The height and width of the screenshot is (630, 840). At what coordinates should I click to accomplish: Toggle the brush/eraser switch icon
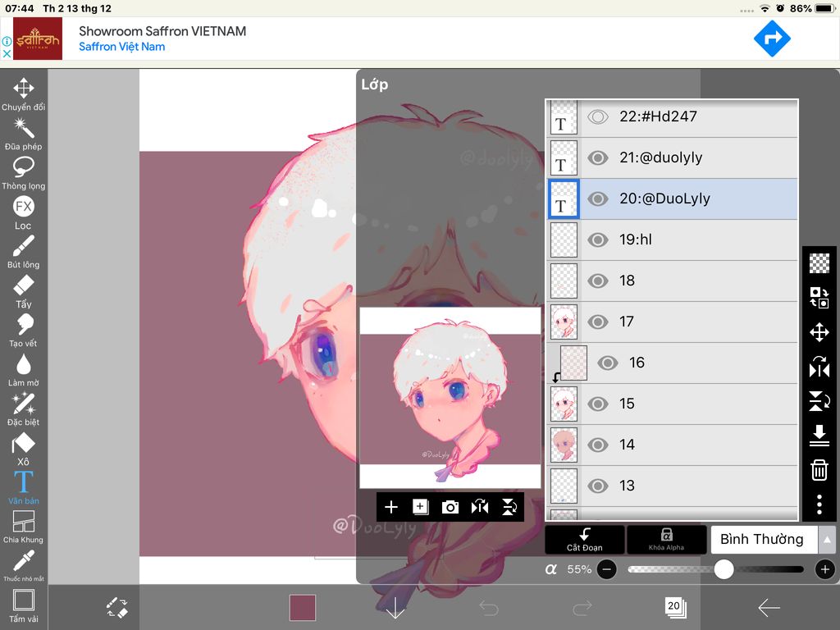[116, 608]
